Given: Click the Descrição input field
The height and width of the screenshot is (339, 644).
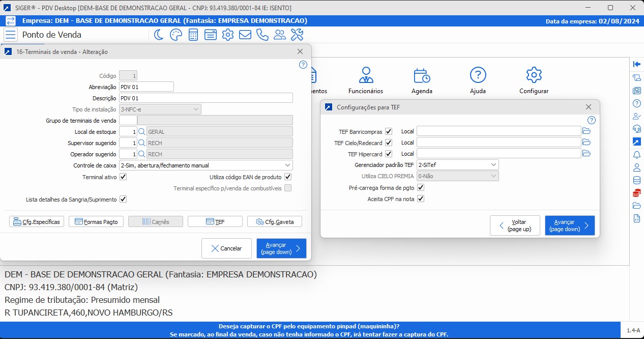Looking at the screenshot, I should 206,98.
